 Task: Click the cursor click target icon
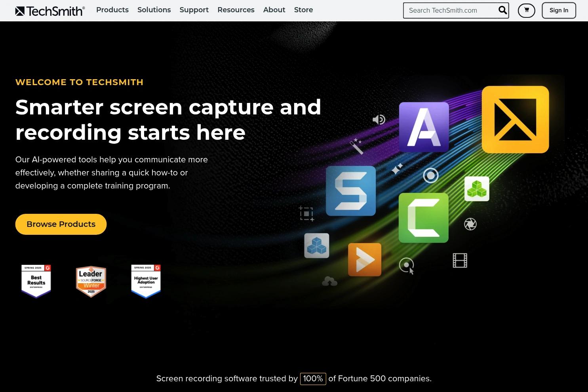(407, 266)
